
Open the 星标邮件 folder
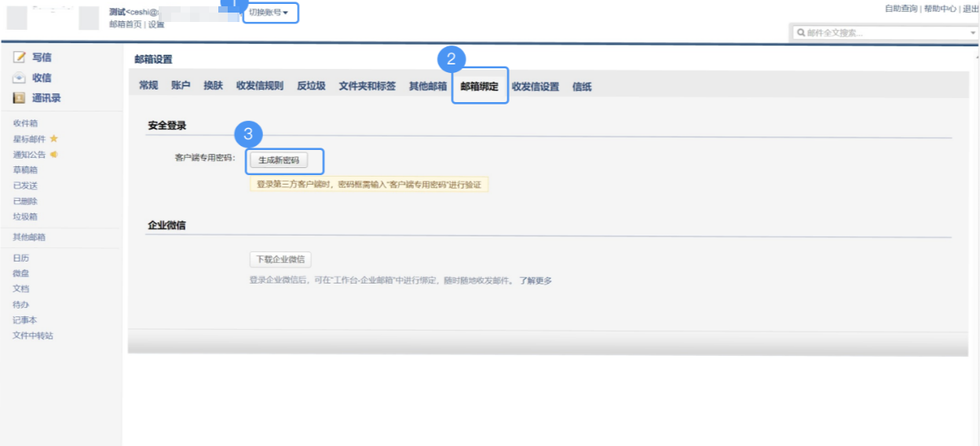pos(30,139)
